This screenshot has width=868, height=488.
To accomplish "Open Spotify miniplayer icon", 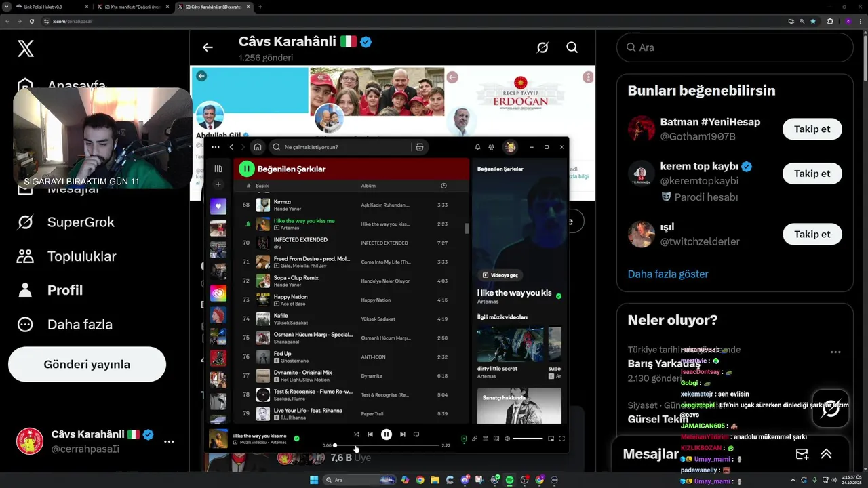I will pyautogui.click(x=551, y=439).
